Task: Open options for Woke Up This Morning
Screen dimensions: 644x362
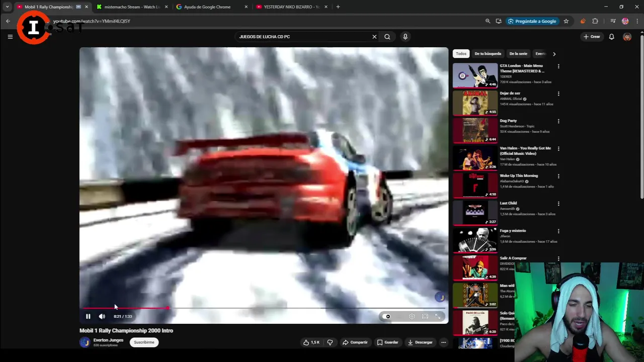Action: pyautogui.click(x=558, y=176)
